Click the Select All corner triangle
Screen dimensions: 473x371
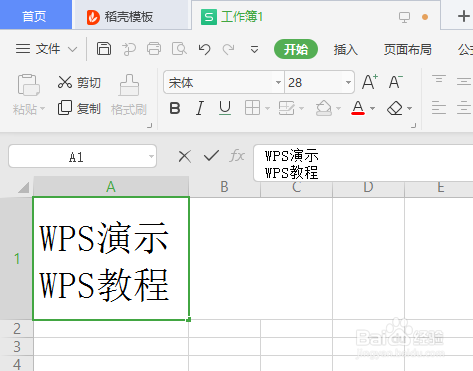(x=23, y=188)
